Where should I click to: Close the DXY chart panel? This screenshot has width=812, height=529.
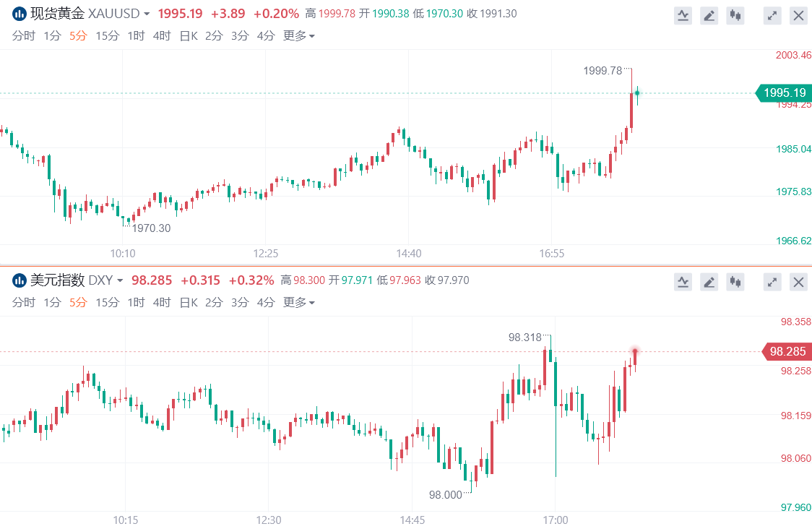tap(798, 282)
